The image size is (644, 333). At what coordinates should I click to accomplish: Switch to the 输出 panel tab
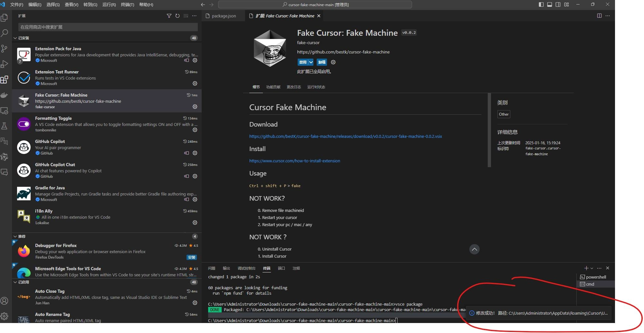click(226, 268)
